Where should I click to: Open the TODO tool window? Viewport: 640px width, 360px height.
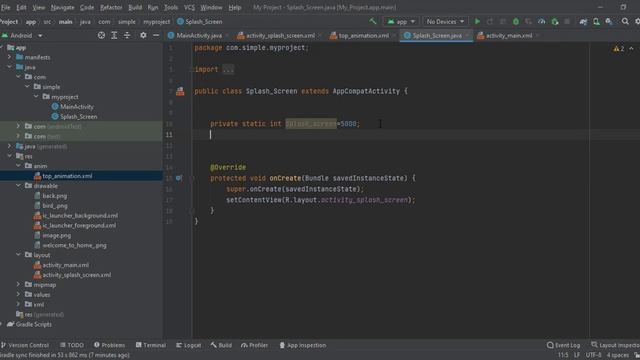click(x=72, y=345)
